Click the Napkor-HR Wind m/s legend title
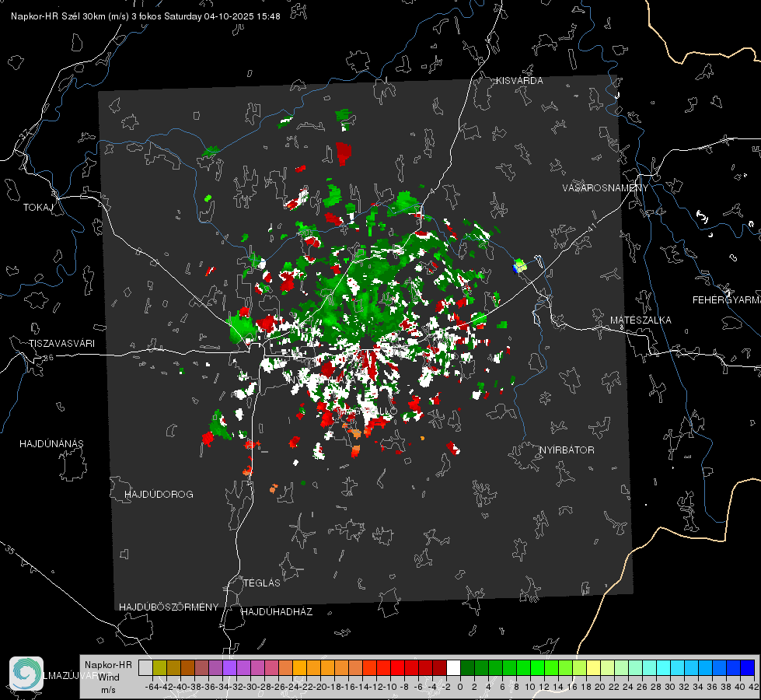This screenshot has width=761, height=700. (x=108, y=677)
